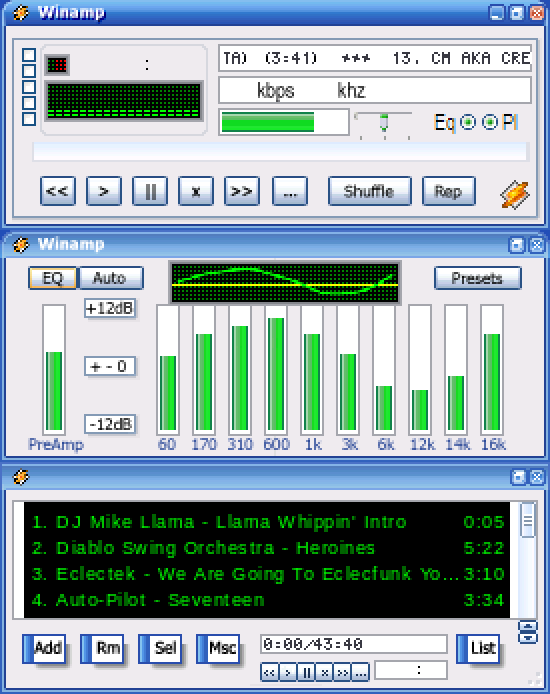Viewport: 550px width, 694px height.
Task: Click the 600 Hz equalizer band slider
Action: pos(276,369)
